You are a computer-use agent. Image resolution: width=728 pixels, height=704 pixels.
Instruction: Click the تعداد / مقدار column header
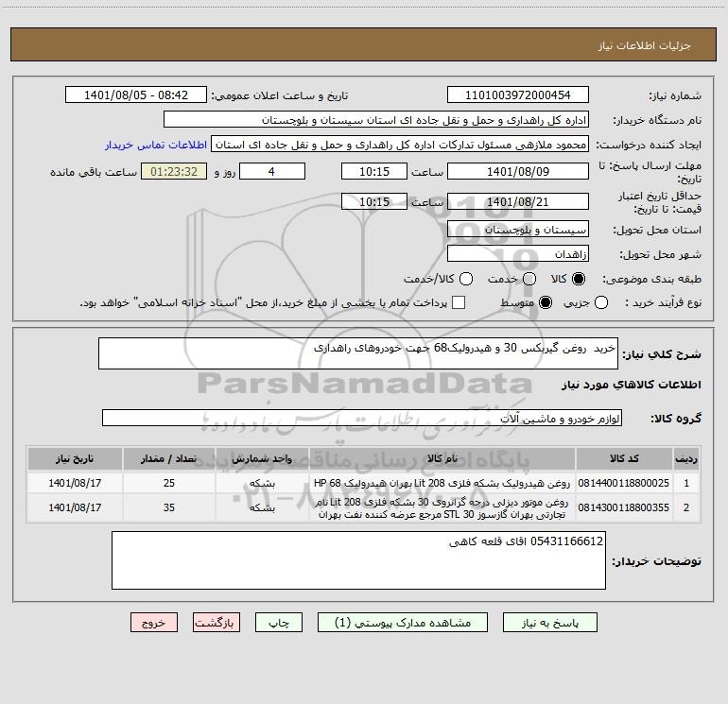[x=169, y=458]
